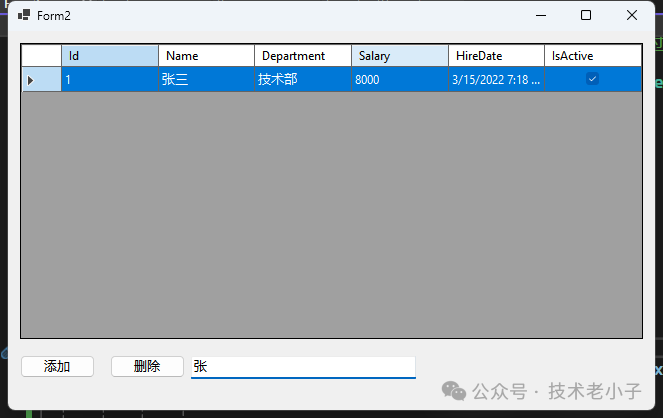This screenshot has width=663, height=418.
Task: Click the Salary column header
Action: [399, 56]
